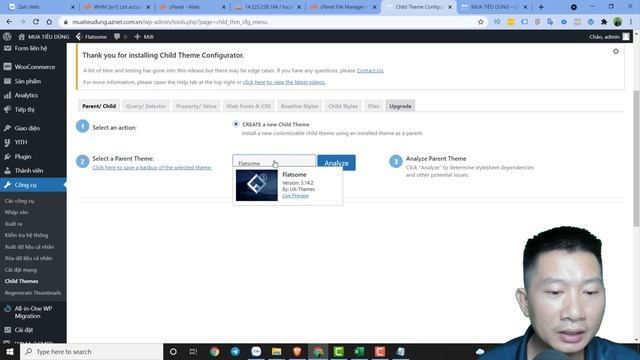Open the browser extensions puzzle icon
The width and height of the screenshot is (640, 360).
604,22
